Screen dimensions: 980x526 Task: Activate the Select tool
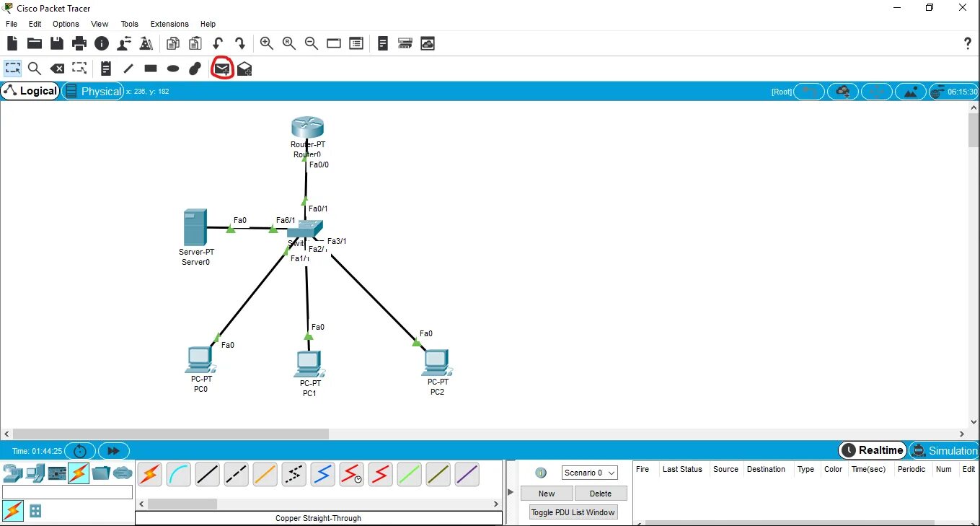[12, 69]
